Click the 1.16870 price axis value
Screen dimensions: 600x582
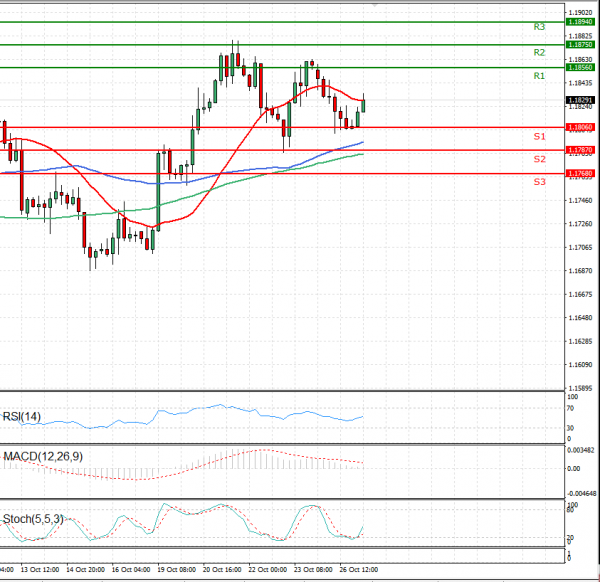click(580, 271)
